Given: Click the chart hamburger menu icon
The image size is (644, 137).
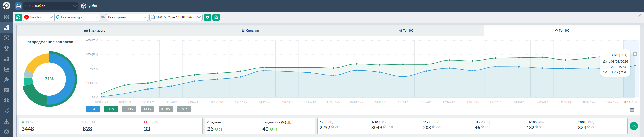Looking at the screenshot, I should click(x=632, y=110).
